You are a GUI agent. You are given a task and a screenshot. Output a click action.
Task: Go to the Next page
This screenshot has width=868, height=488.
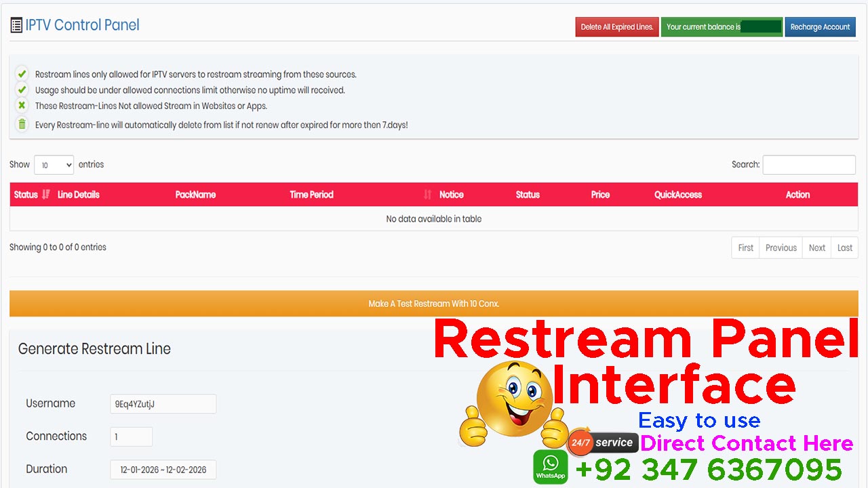817,247
